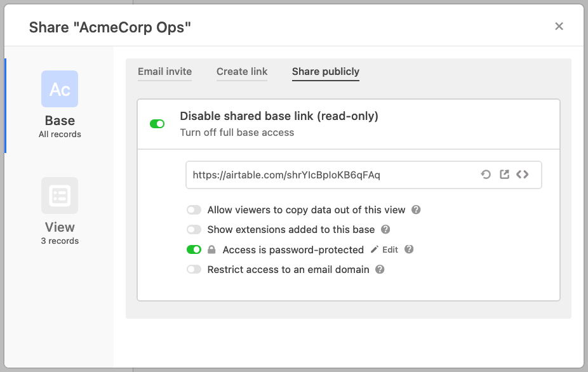The image size is (588, 372).
Task: Open help for email domain restriction
Action: click(380, 269)
